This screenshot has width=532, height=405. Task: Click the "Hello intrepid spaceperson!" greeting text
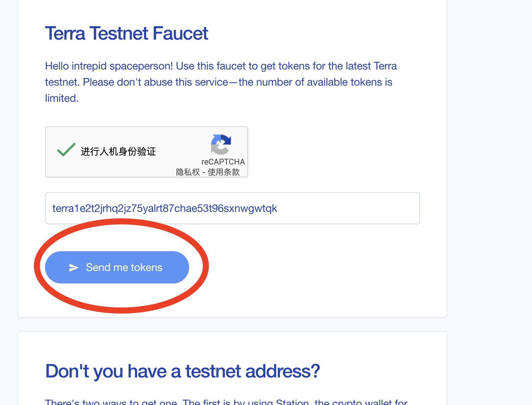(109, 66)
